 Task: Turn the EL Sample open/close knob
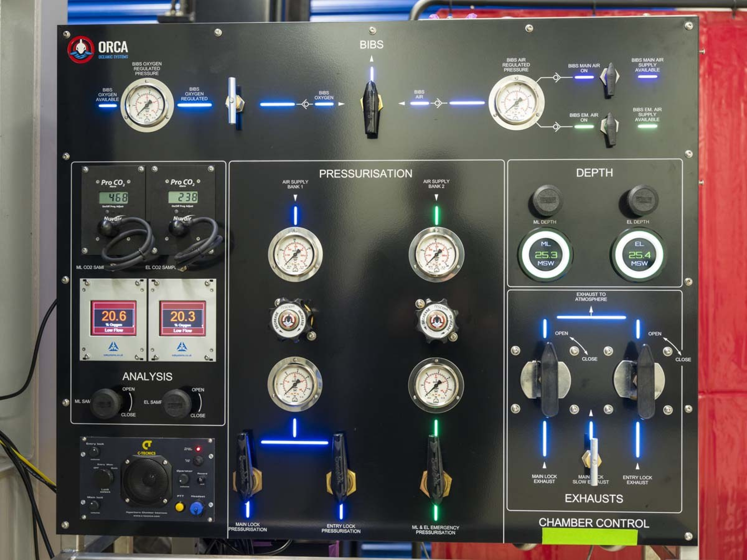click(177, 403)
